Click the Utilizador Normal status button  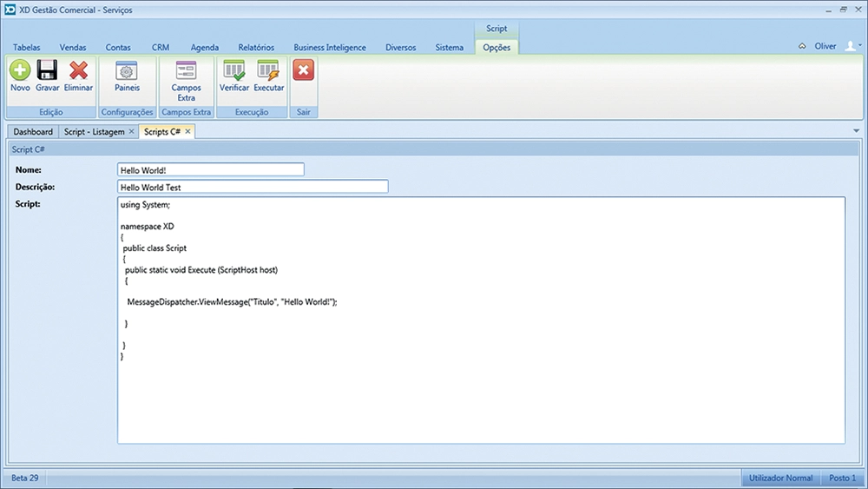781,479
